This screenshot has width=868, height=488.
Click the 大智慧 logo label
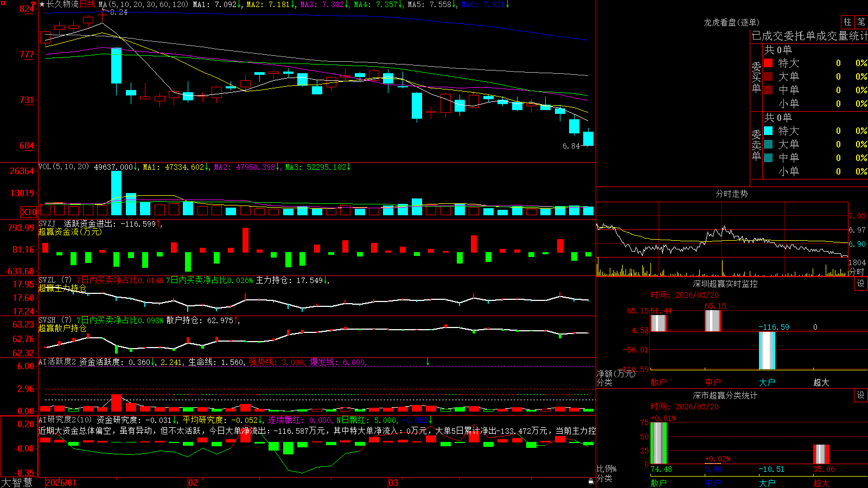17,483
